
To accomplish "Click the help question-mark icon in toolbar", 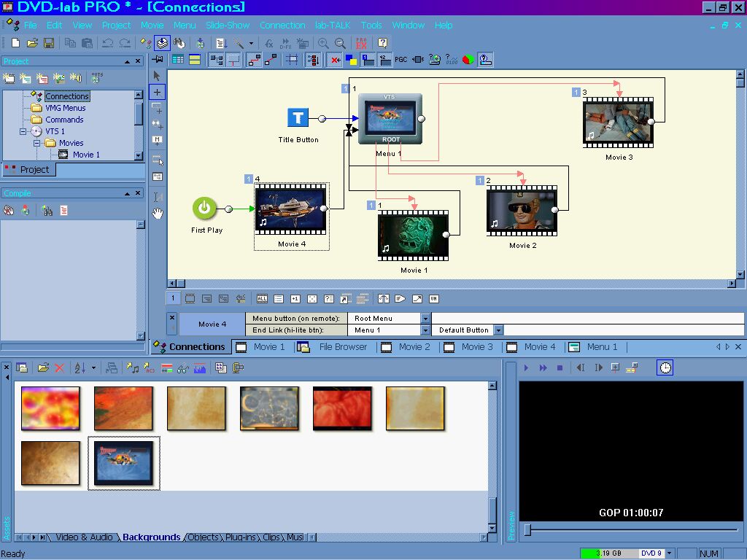I will (382, 43).
